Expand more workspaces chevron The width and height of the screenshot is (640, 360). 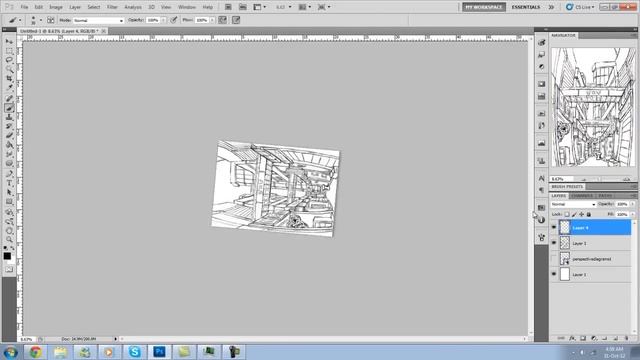(x=551, y=7)
